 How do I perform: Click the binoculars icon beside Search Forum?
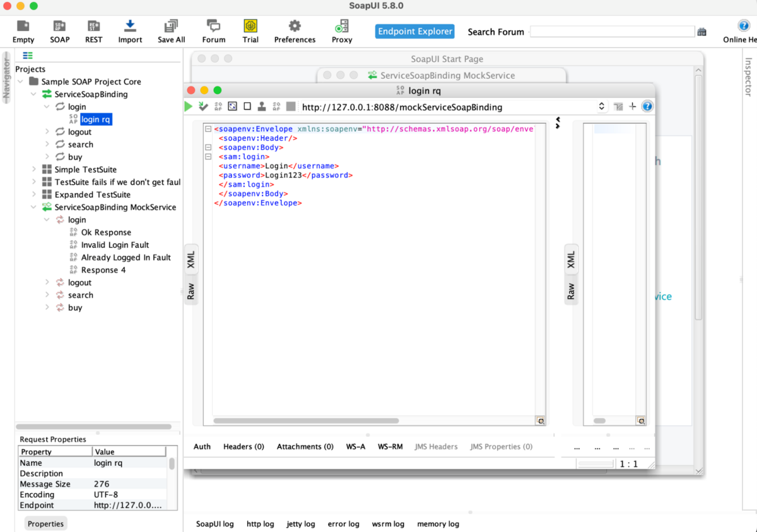[x=701, y=32]
